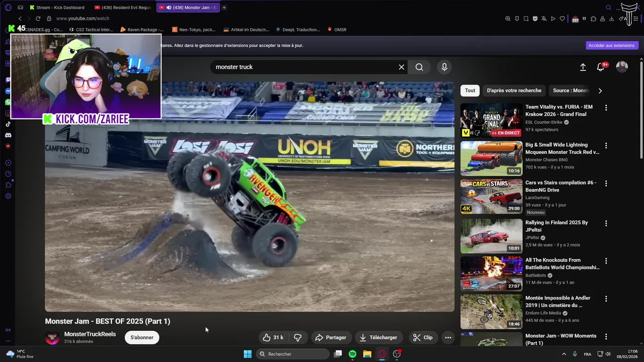Open options menu for Team Vitality video
Image resolution: width=644 pixels, height=362 pixels.
click(x=606, y=108)
